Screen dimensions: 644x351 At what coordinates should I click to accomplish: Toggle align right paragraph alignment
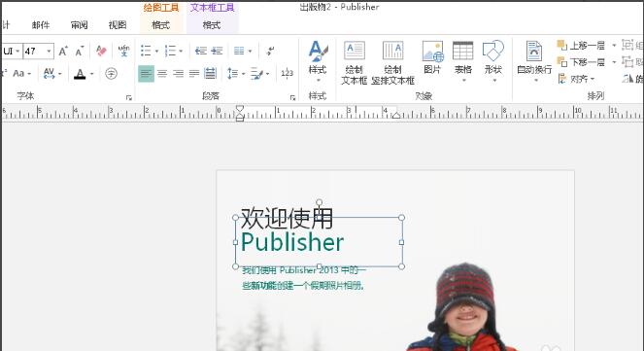tap(179, 74)
